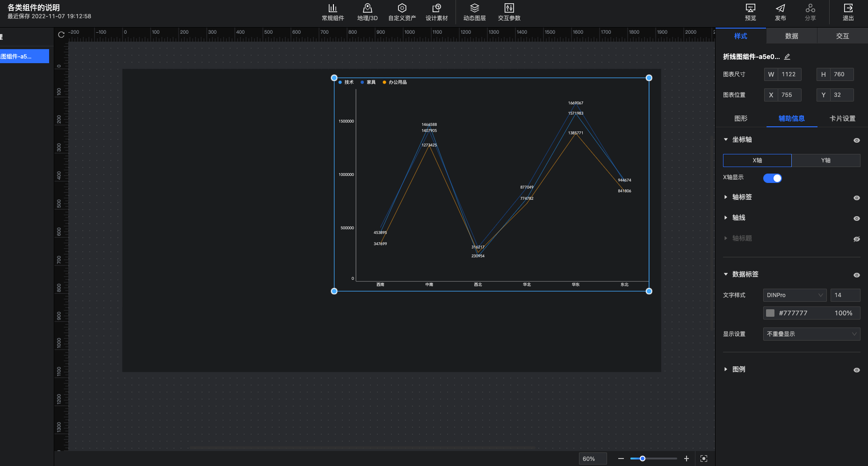Click the bottom-right chart selection handle
This screenshot has width=868, height=466.
(649, 291)
